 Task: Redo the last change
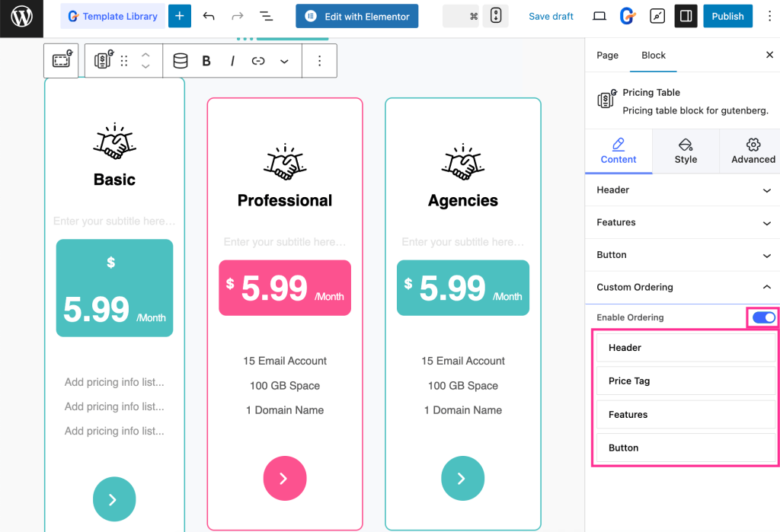pos(238,17)
